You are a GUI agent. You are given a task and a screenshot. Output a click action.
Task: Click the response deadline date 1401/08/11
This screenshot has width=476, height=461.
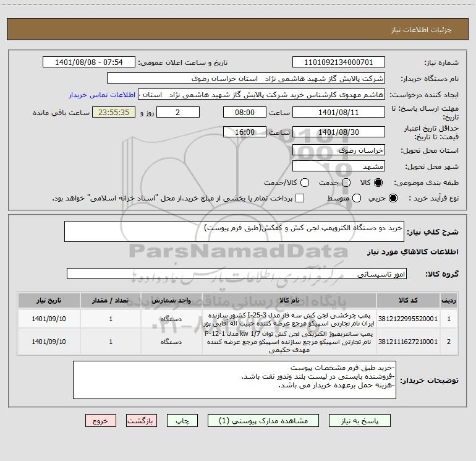[x=339, y=112]
